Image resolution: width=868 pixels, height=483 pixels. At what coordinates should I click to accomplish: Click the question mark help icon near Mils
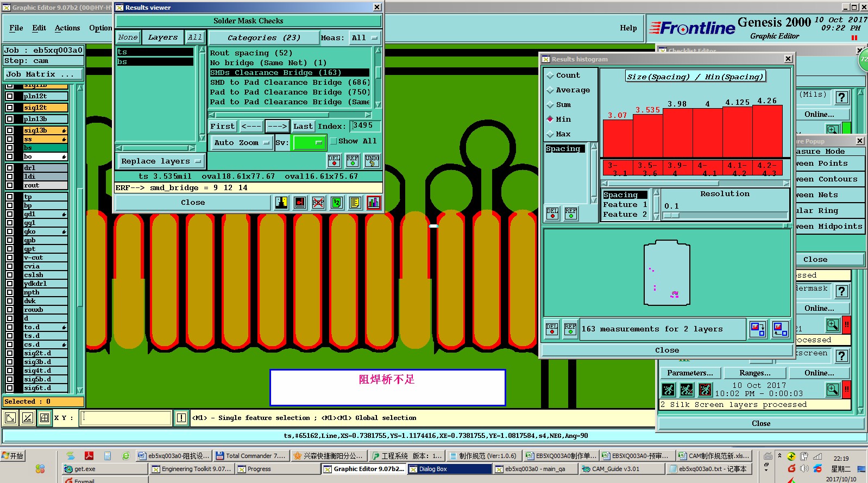[842, 97]
